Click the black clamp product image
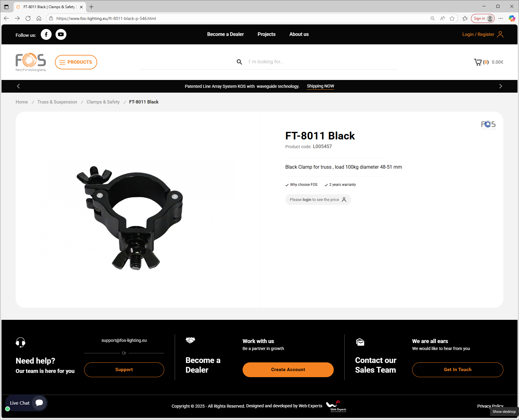 tap(130, 217)
